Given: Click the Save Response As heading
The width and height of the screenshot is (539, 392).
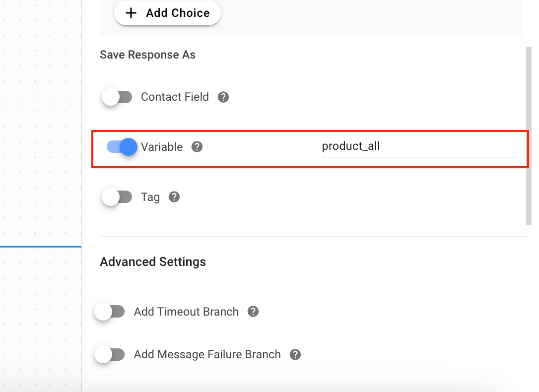Looking at the screenshot, I should click(147, 55).
